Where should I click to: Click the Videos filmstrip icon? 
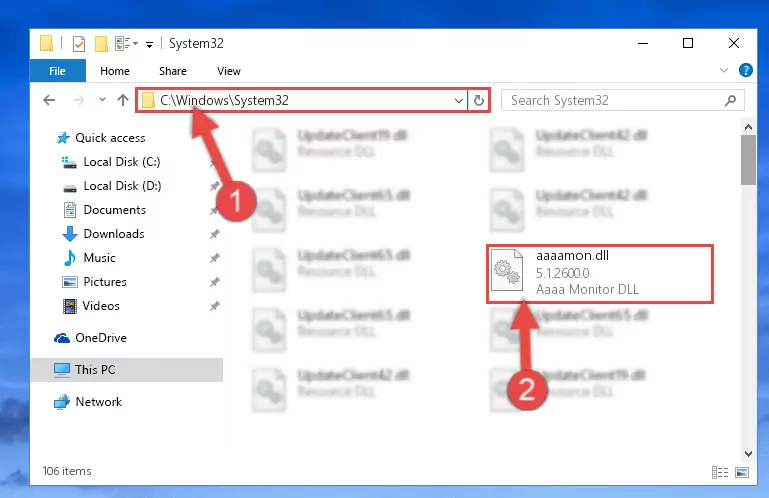[x=70, y=306]
